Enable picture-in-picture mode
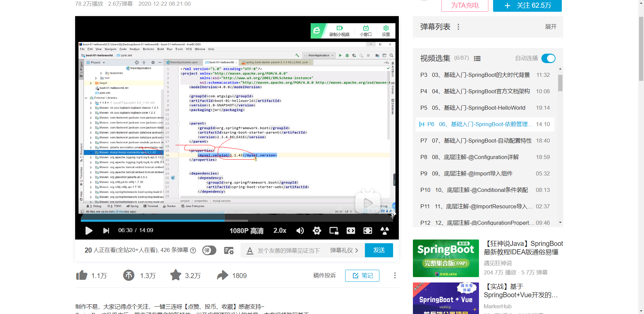Image resolution: width=644 pixels, height=314 pixels. point(334,230)
